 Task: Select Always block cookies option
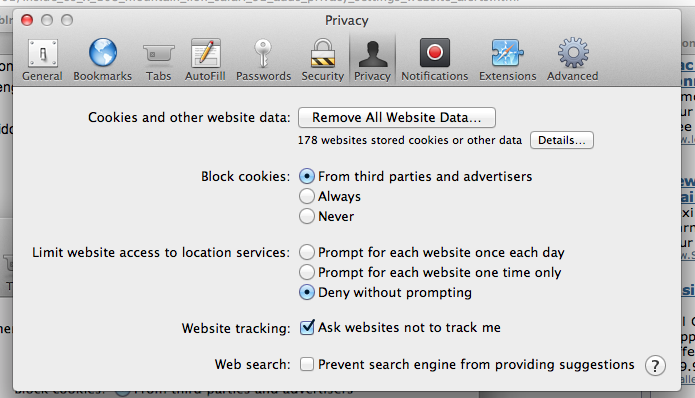tap(307, 196)
